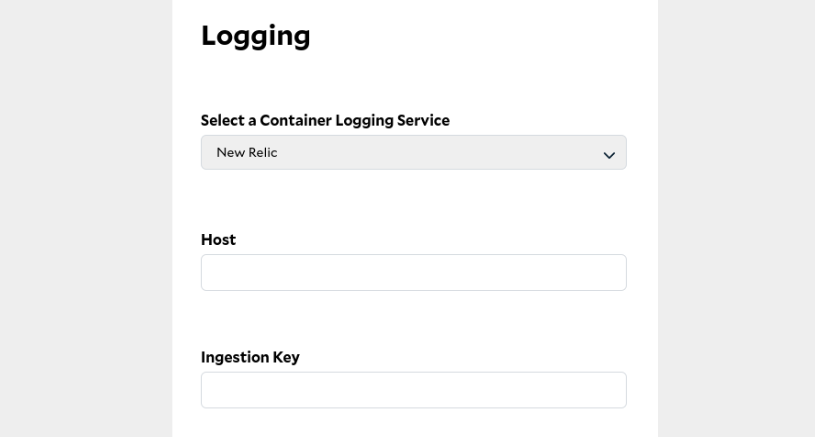The height and width of the screenshot is (437, 815).
Task: Click the word Service in the dropdown label
Action: point(423,120)
